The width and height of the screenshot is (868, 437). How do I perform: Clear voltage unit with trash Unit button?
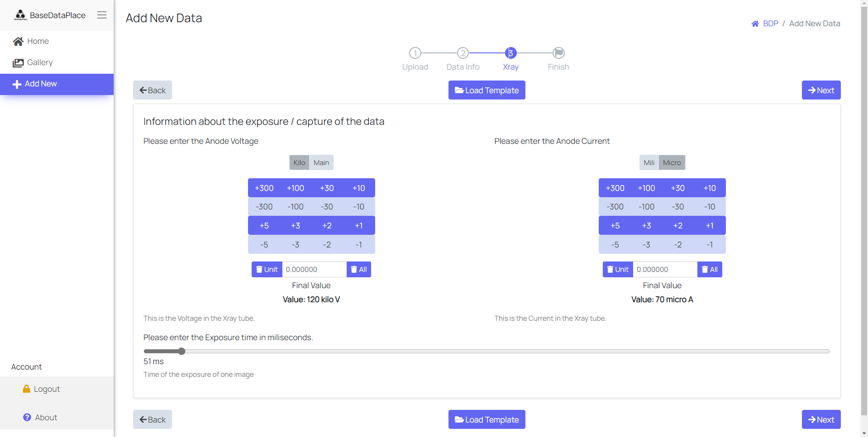coord(267,269)
